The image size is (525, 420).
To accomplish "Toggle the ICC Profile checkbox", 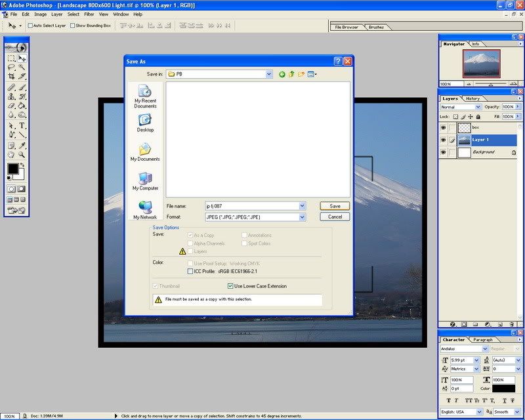I will 190,270.
